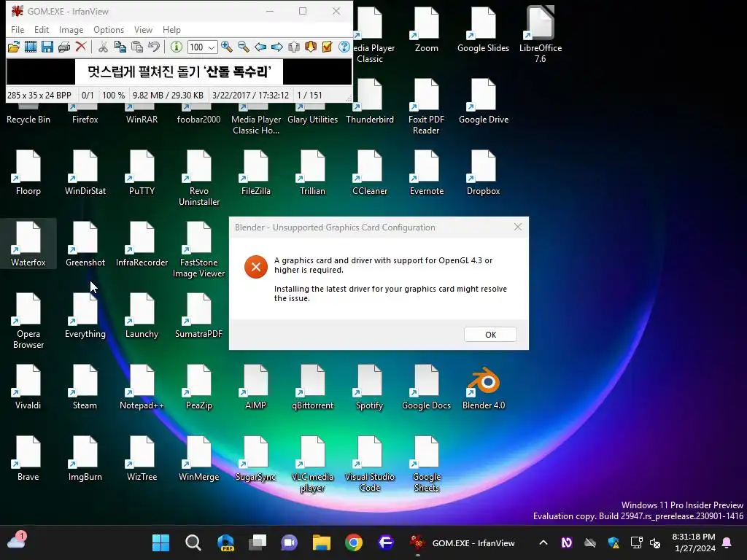Select the Greenshot desktop shortcut
Image resolution: width=747 pixels, height=560 pixels.
pyautogui.click(x=85, y=244)
